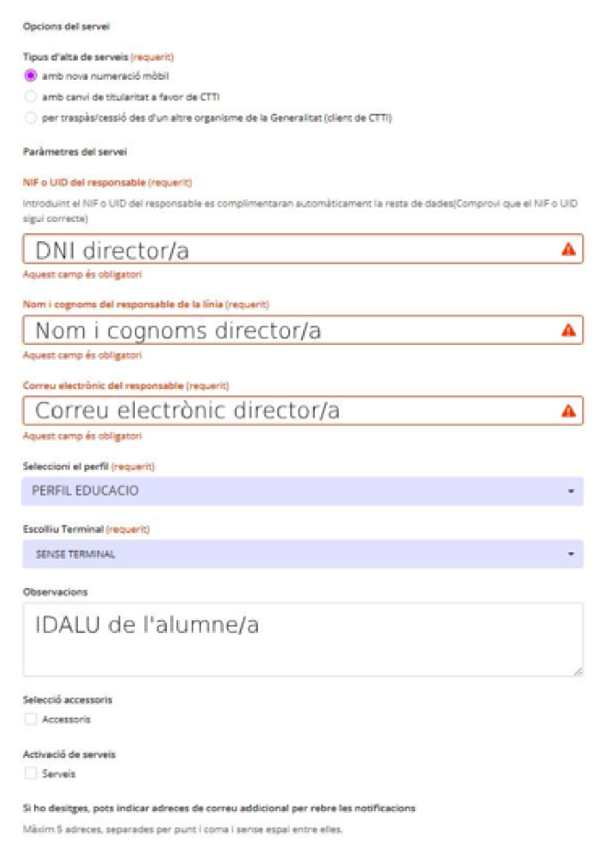Expand the SENSE TERMINAL dropdown
Viewport: 605px width, 868px height.
tap(302, 554)
